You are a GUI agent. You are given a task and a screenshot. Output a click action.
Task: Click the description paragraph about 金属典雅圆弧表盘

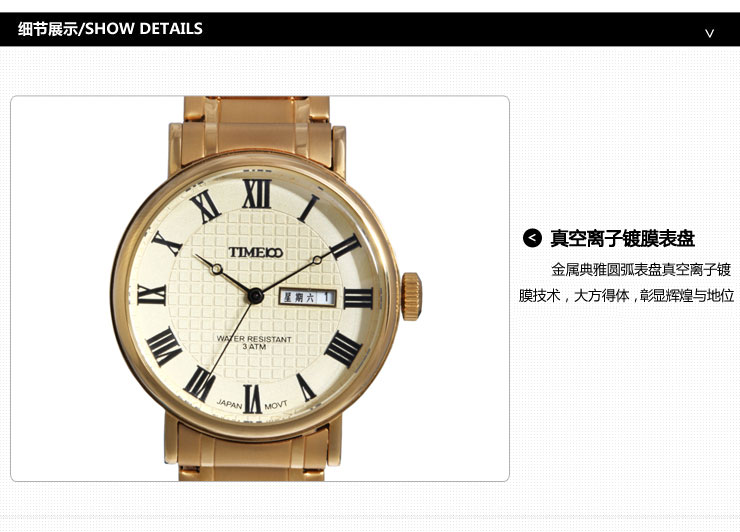626,282
